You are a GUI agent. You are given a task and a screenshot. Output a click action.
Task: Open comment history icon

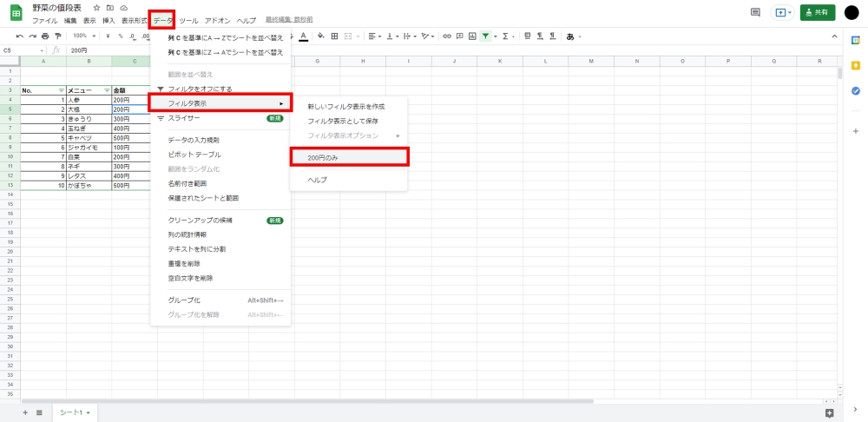[755, 12]
